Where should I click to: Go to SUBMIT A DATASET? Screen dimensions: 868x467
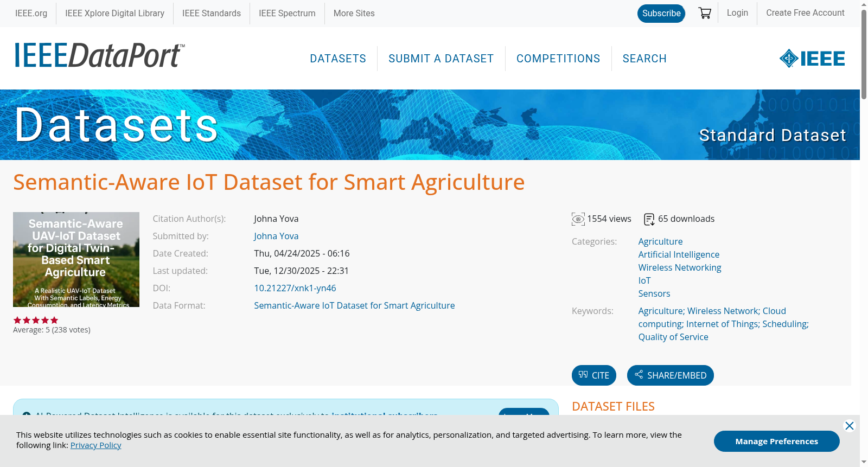click(441, 59)
